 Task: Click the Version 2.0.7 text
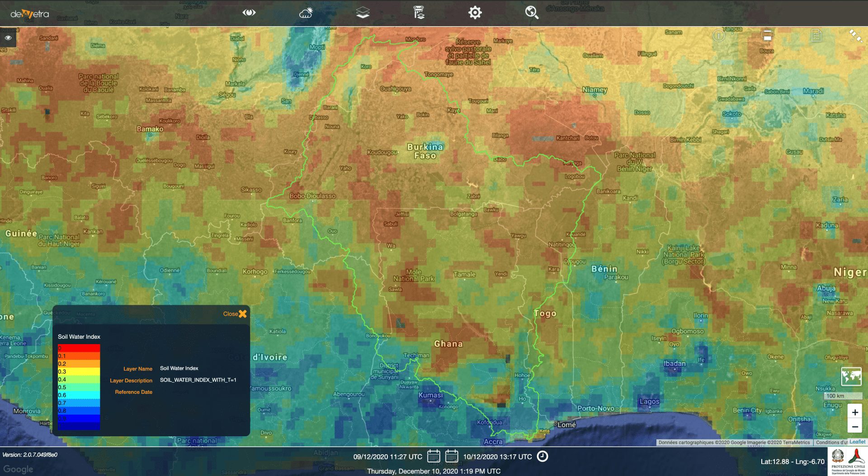[x=30, y=455]
